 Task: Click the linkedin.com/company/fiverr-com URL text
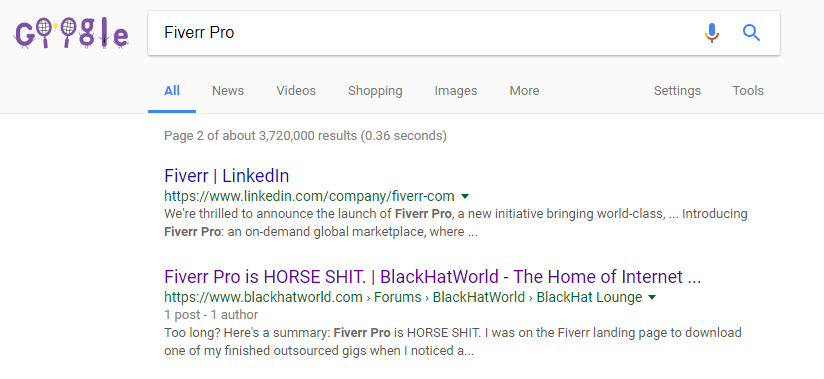309,197
